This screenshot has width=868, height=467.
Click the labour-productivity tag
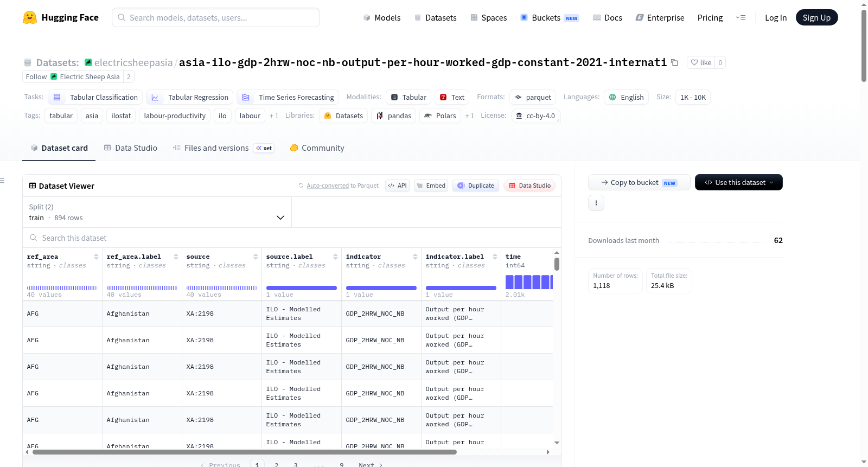[175, 116]
